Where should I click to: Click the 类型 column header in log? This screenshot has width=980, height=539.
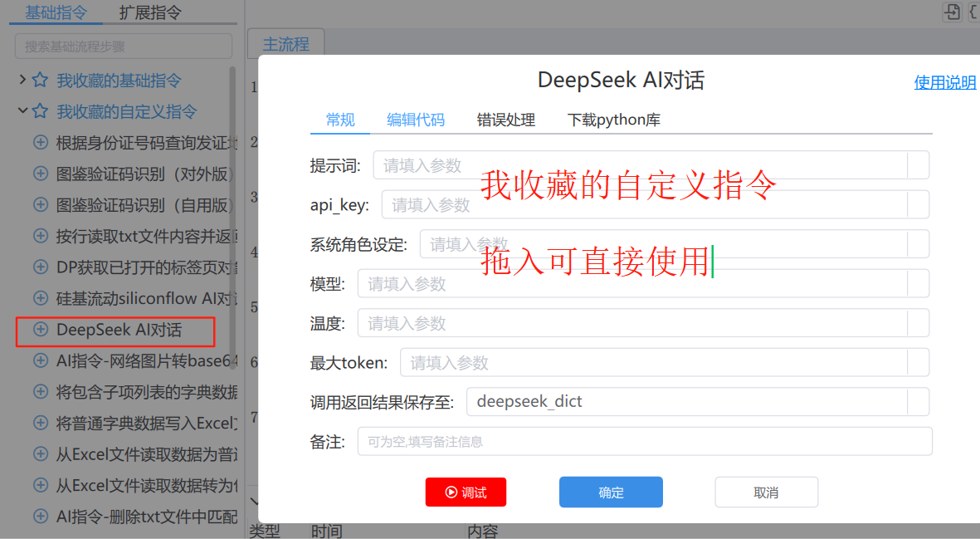[265, 531]
